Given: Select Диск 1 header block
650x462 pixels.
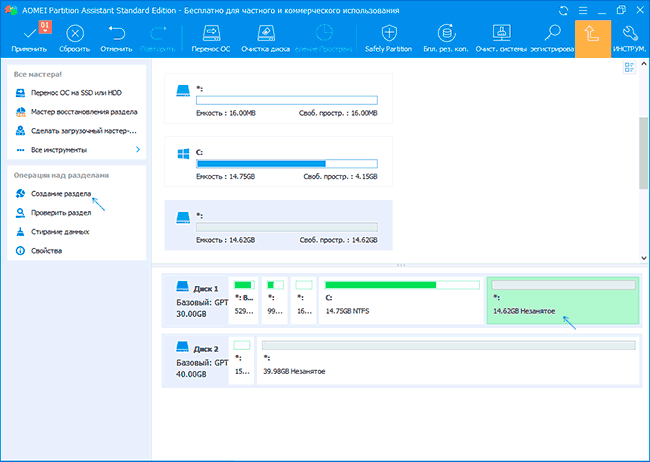Looking at the screenshot, I should coord(196,302).
